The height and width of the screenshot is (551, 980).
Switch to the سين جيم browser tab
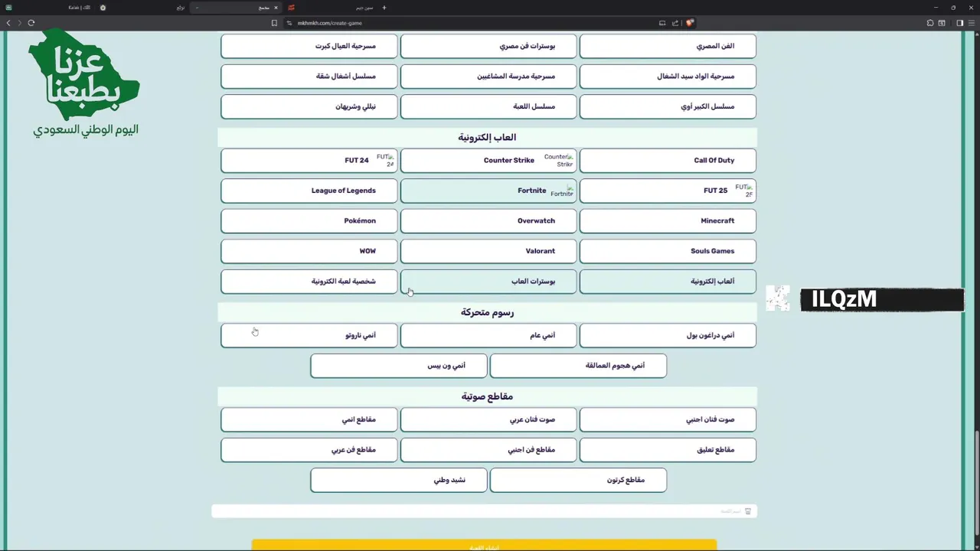click(x=335, y=8)
